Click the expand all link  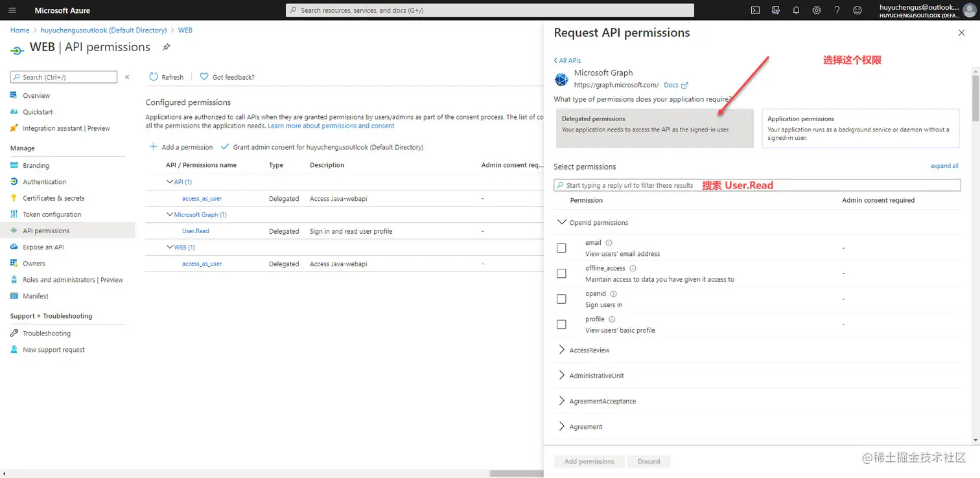[944, 166]
